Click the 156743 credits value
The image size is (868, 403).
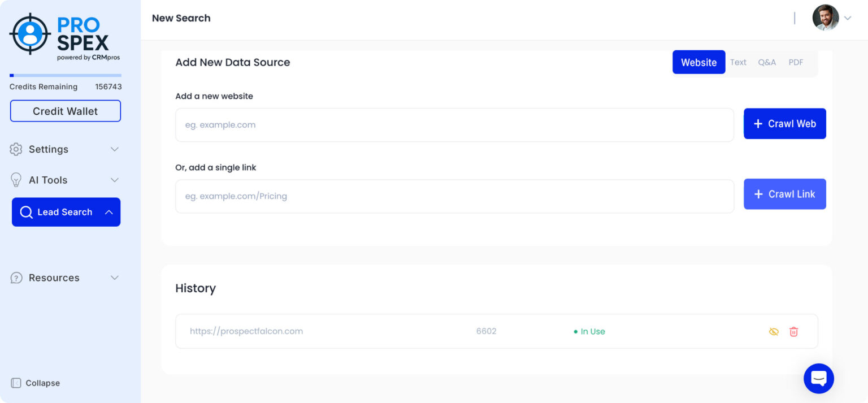click(x=108, y=86)
